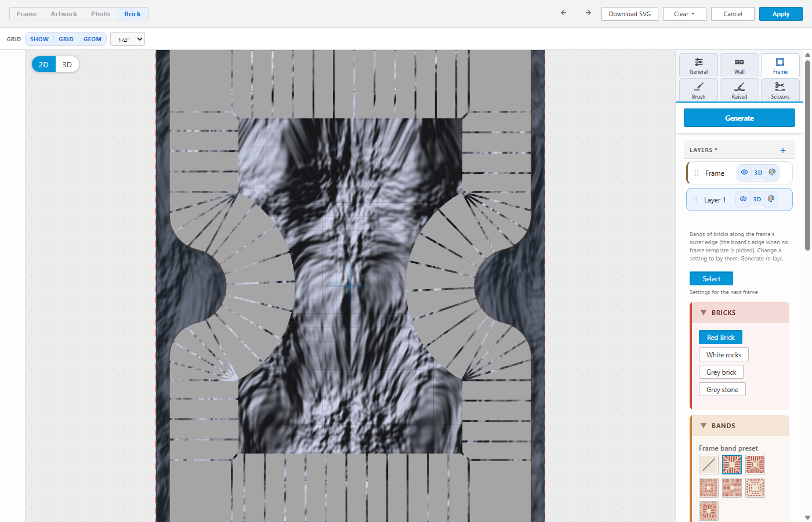Pick the lone band preset in bottom row

709,511
